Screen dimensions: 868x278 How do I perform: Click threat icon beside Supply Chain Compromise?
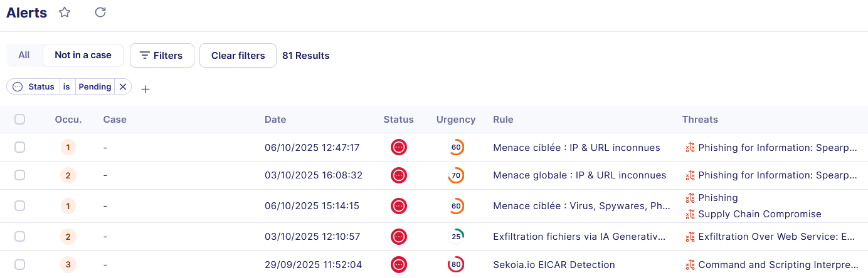point(690,214)
